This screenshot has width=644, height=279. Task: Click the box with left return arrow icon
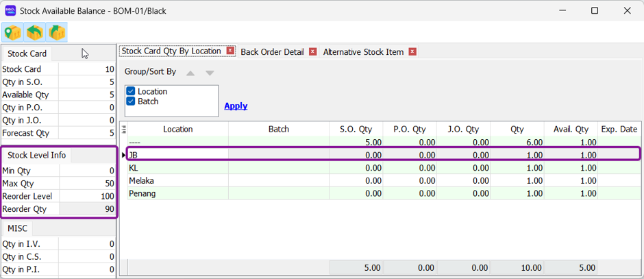click(x=34, y=32)
